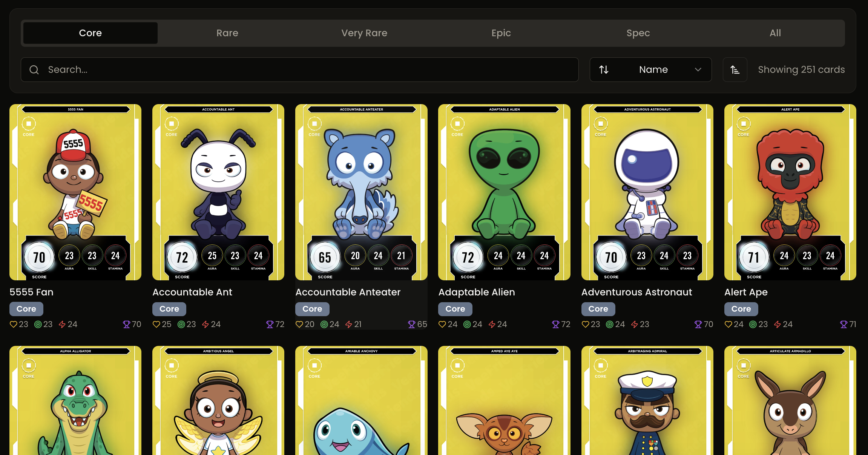868x455 pixels.
Task: Click the Adaptable Alien title
Action: [x=477, y=292]
